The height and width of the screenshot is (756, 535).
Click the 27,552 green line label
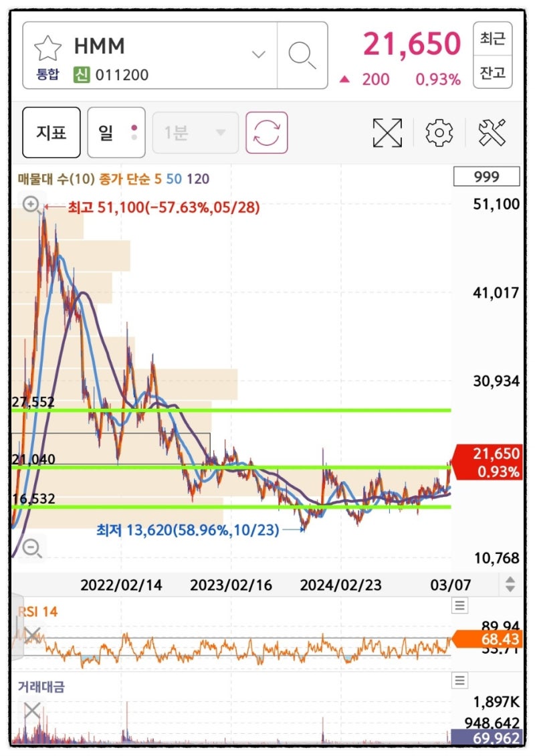[x=33, y=401]
